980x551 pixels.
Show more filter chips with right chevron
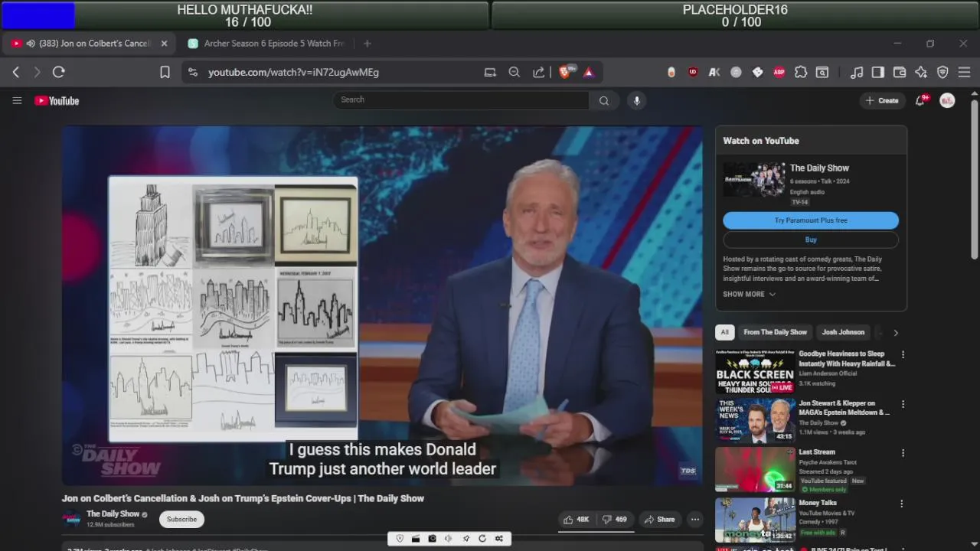[896, 332]
